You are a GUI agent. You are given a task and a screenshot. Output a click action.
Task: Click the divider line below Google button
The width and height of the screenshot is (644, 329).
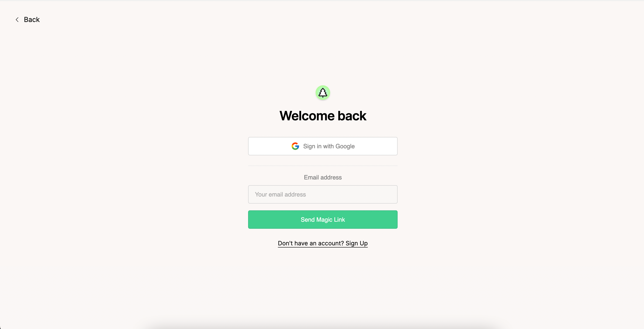pyautogui.click(x=323, y=166)
